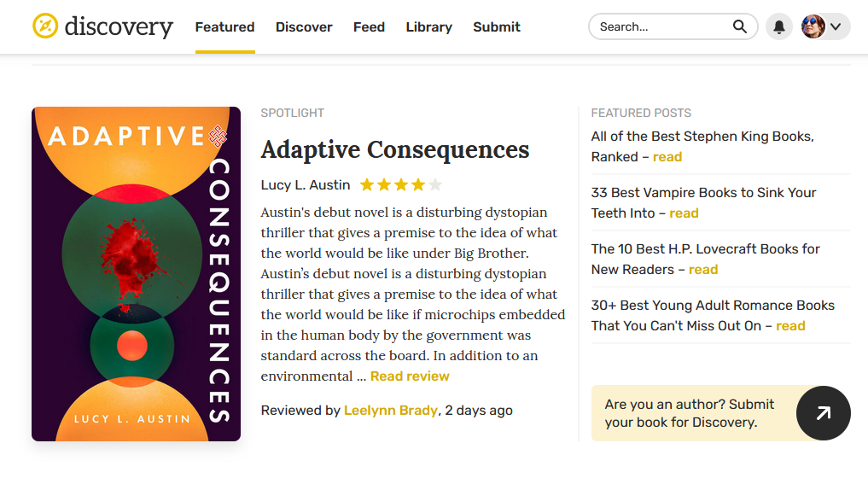Click the Read review link

click(x=410, y=376)
